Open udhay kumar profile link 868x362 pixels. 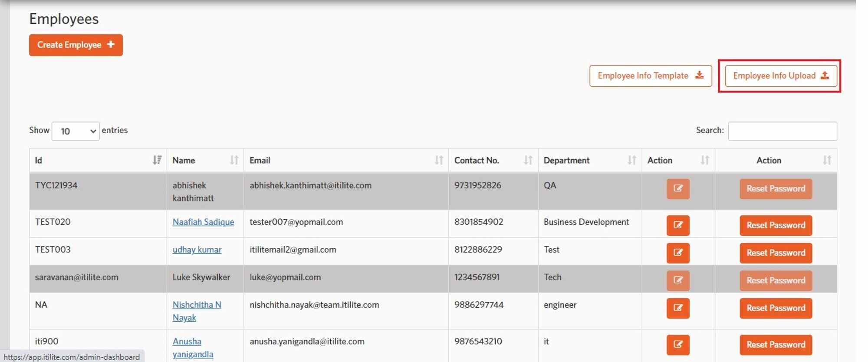click(197, 250)
